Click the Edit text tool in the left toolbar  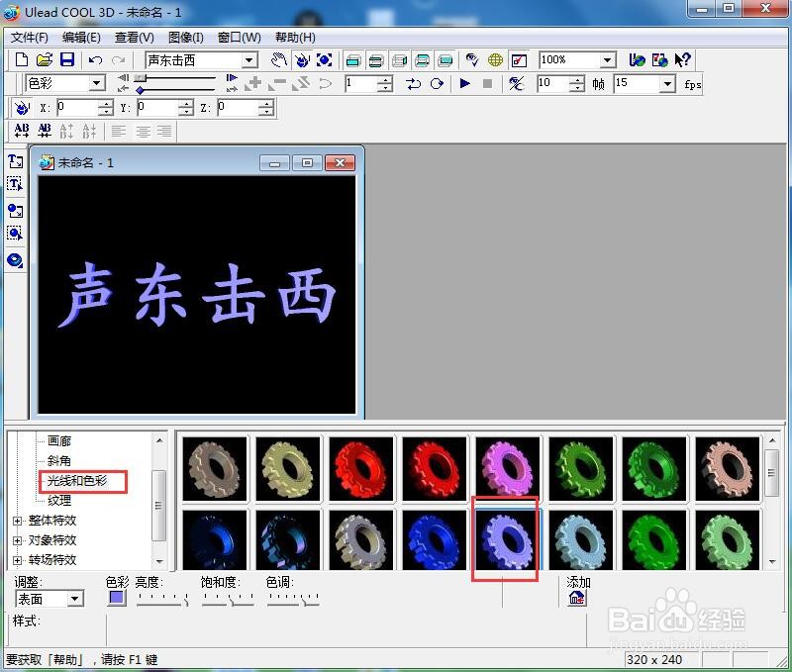click(x=15, y=184)
